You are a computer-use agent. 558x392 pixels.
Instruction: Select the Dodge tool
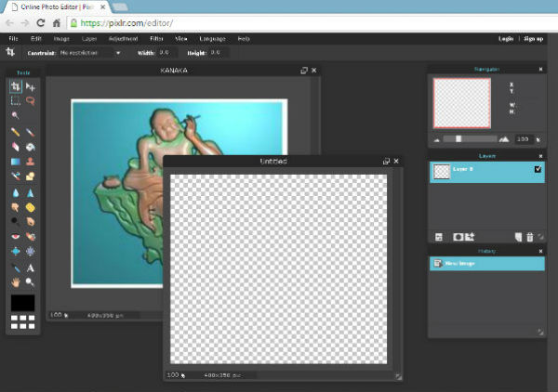(15, 221)
